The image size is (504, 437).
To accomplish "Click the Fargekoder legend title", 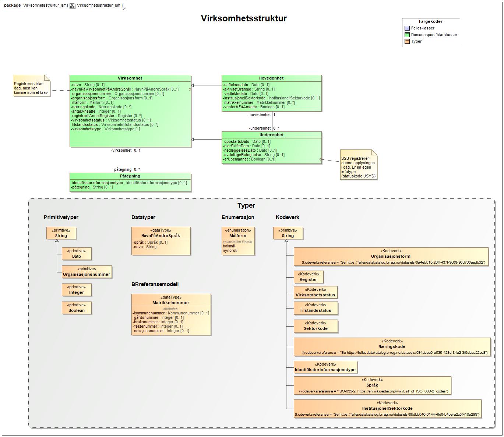I will point(431,21).
